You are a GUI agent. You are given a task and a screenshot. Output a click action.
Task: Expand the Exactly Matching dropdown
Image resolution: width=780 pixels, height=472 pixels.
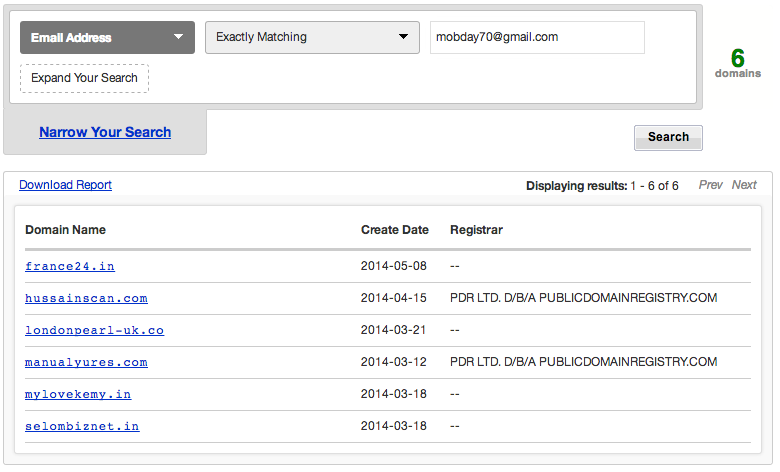312,38
